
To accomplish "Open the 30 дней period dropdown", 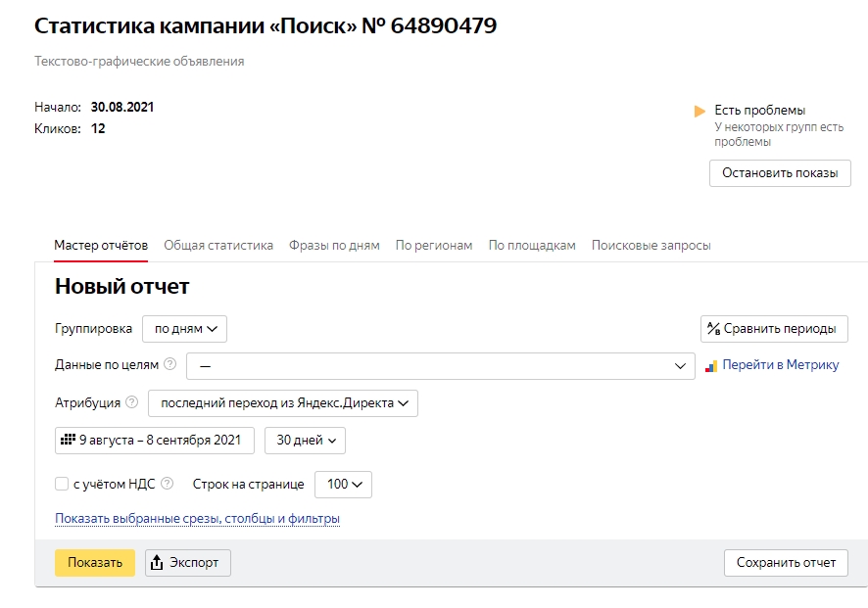I will tap(305, 441).
